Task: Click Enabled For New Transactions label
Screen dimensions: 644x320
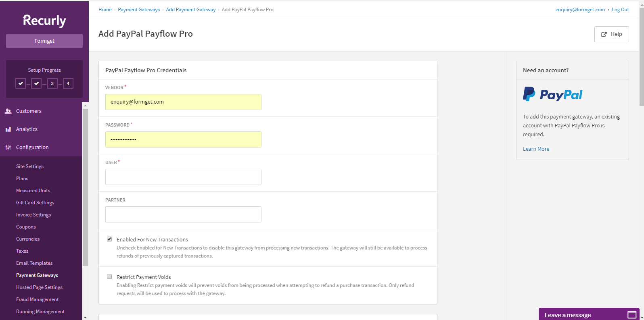Action: pos(152,239)
